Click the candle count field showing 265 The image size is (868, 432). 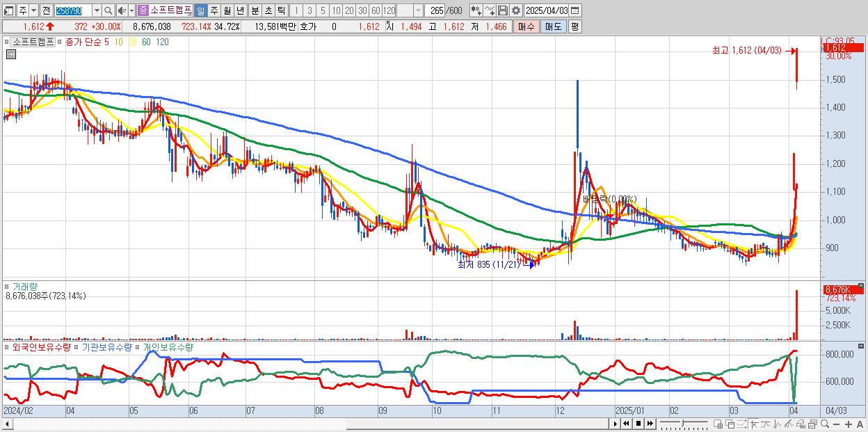pyautogui.click(x=435, y=10)
